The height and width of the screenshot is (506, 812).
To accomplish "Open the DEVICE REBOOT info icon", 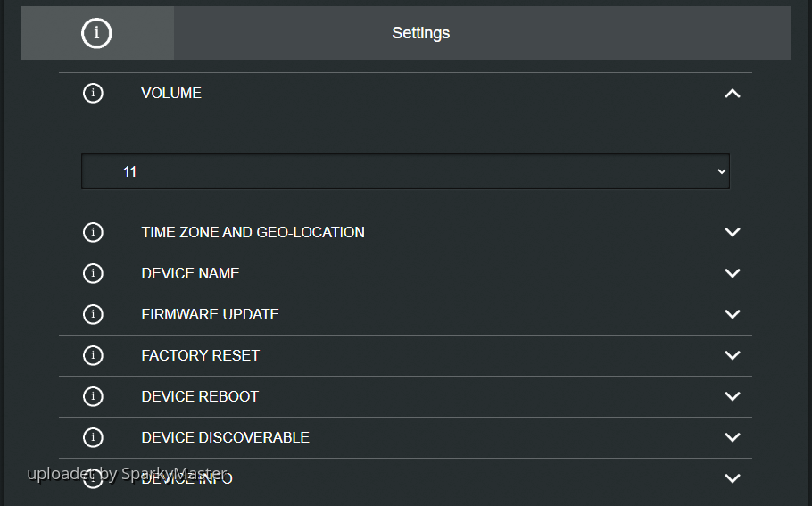I will (x=93, y=396).
